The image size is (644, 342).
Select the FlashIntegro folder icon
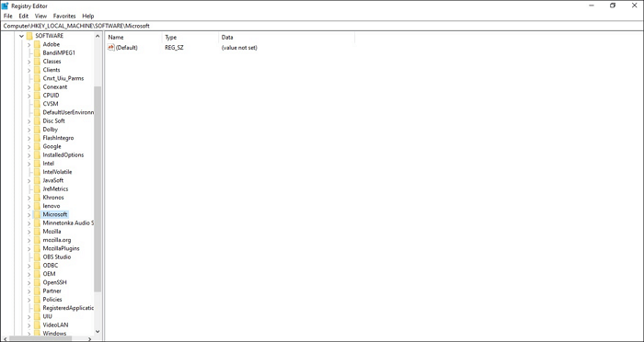pyautogui.click(x=37, y=138)
